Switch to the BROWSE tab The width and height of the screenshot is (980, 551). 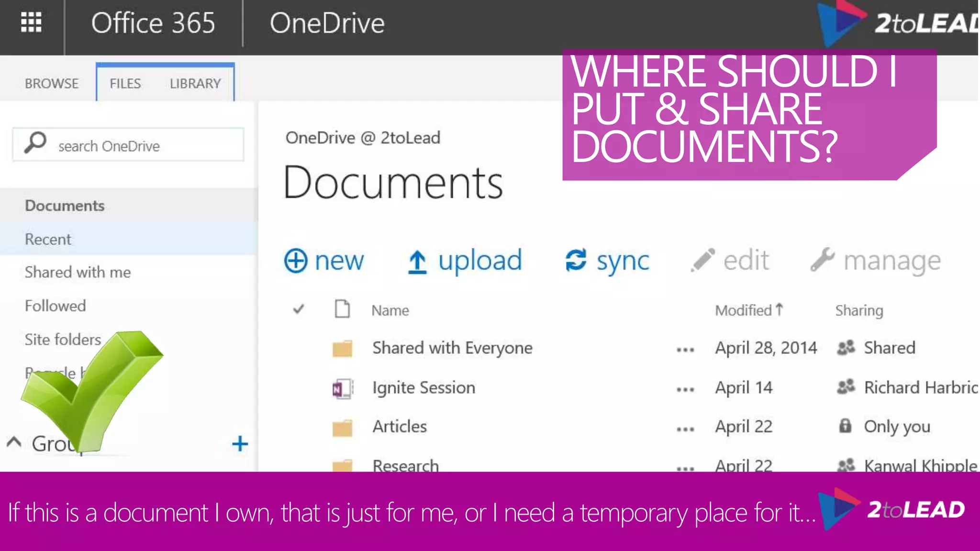tap(52, 83)
